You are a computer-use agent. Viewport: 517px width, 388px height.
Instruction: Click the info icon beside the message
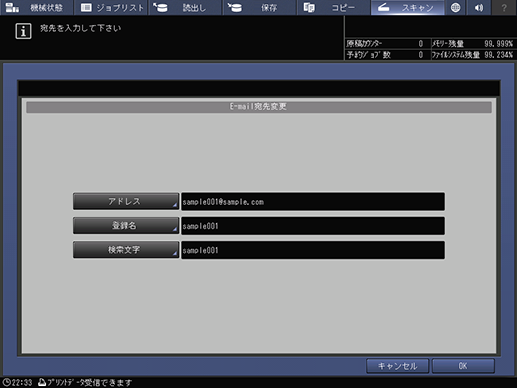[23, 31]
